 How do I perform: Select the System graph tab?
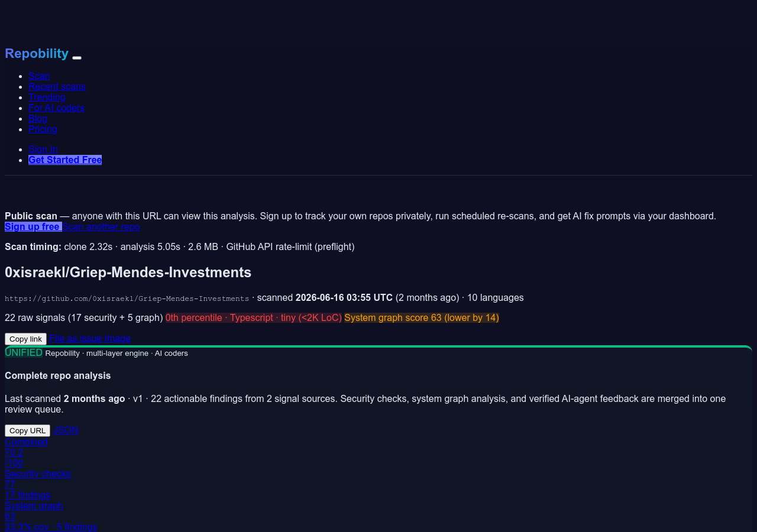tap(51, 516)
